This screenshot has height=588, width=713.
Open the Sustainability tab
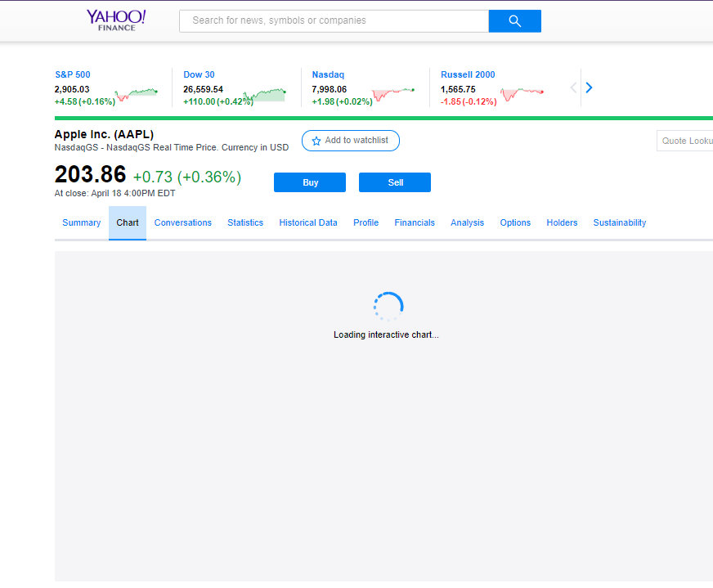click(x=619, y=222)
